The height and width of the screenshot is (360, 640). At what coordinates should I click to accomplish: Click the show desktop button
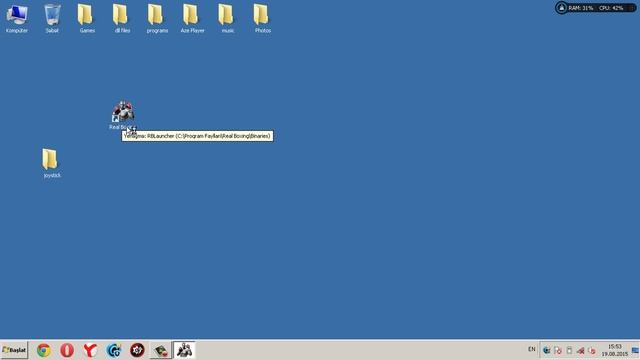click(x=636, y=350)
